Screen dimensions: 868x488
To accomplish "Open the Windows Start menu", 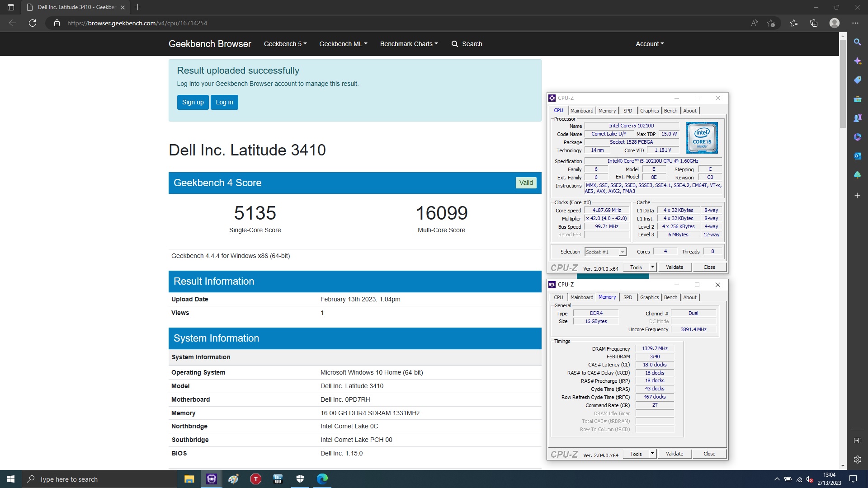I will 11,479.
